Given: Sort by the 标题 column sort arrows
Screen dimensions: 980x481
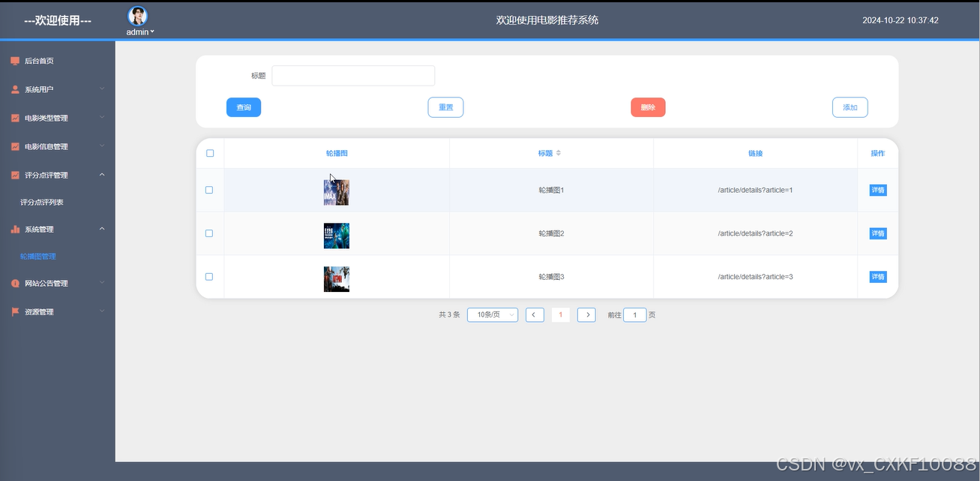Looking at the screenshot, I should tap(559, 153).
